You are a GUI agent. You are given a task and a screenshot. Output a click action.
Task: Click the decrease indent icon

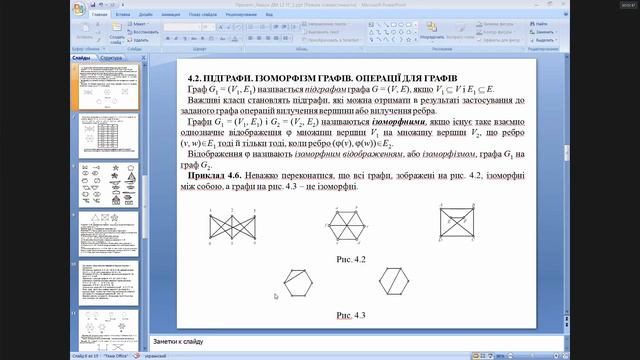tap(276, 27)
